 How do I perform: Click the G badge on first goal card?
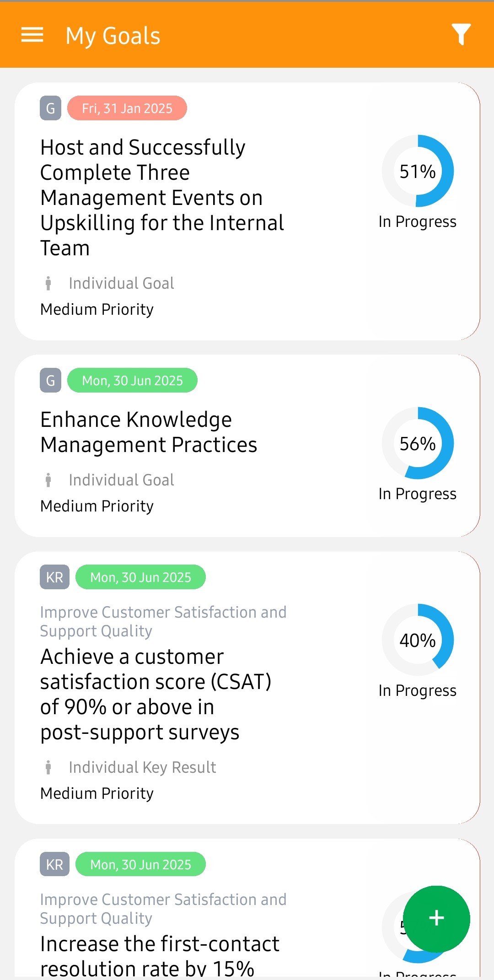coord(50,108)
